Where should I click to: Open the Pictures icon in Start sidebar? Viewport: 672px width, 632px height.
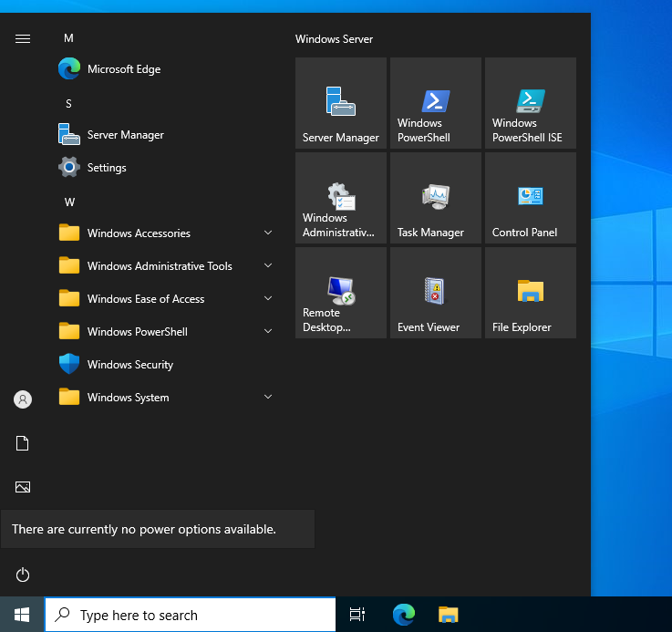(23, 487)
